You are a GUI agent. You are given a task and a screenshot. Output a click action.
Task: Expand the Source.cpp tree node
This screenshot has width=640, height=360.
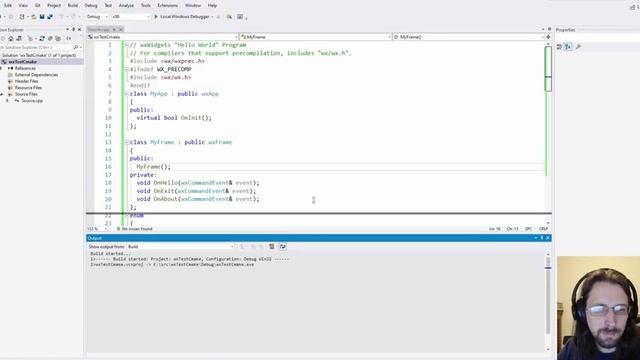coord(7,101)
